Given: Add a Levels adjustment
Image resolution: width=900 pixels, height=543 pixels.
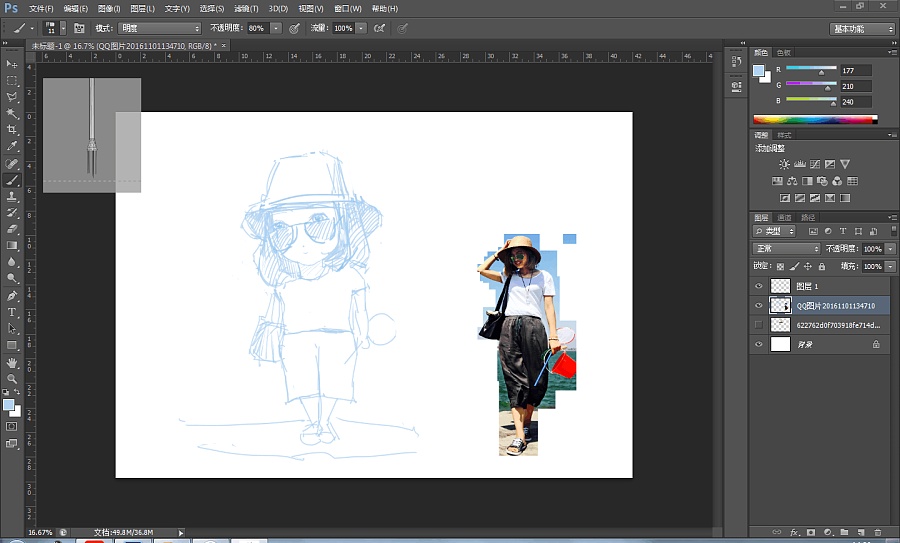Looking at the screenshot, I should pos(800,164).
